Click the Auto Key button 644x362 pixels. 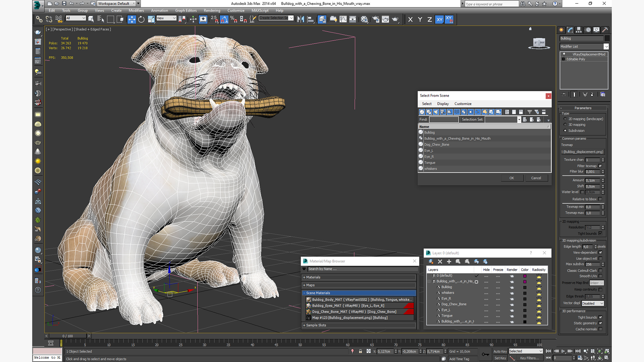coord(500,352)
